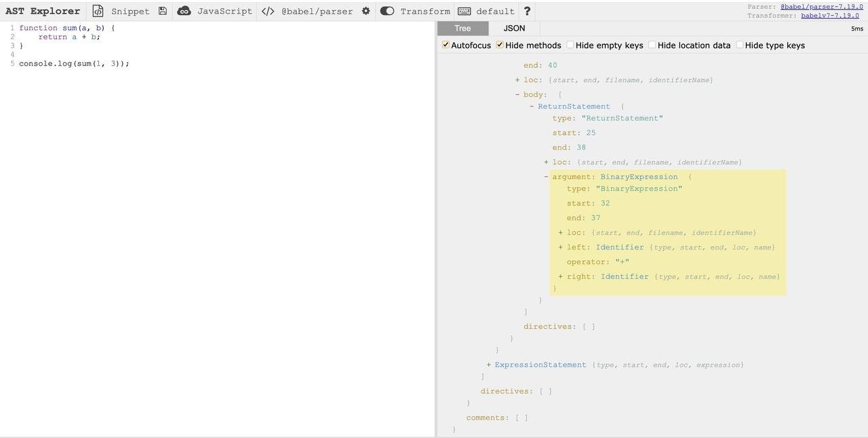Open the help question mark
868x438 pixels.
pos(527,11)
